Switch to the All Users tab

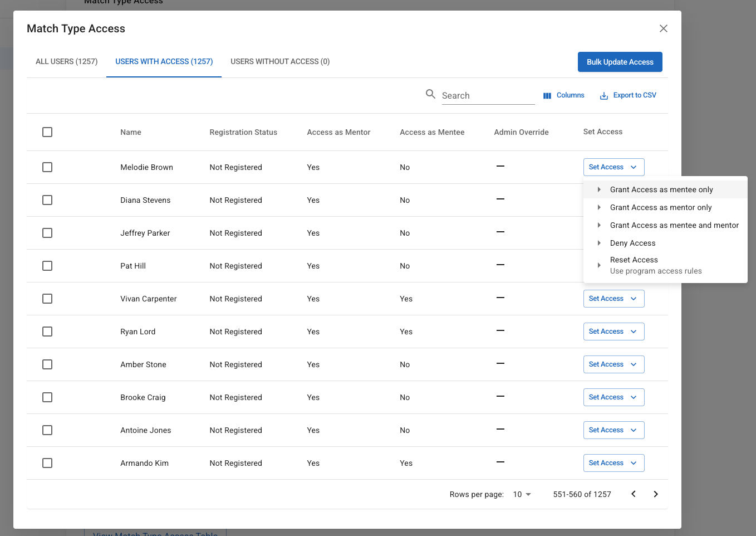coord(67,61)
